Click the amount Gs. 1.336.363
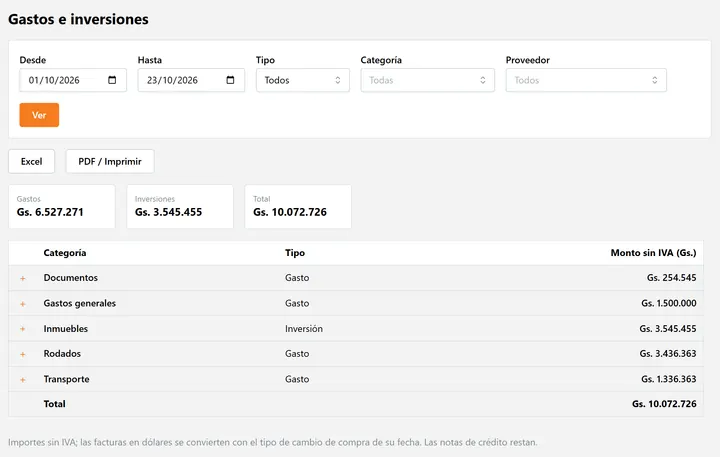 [x=669, y=379]
